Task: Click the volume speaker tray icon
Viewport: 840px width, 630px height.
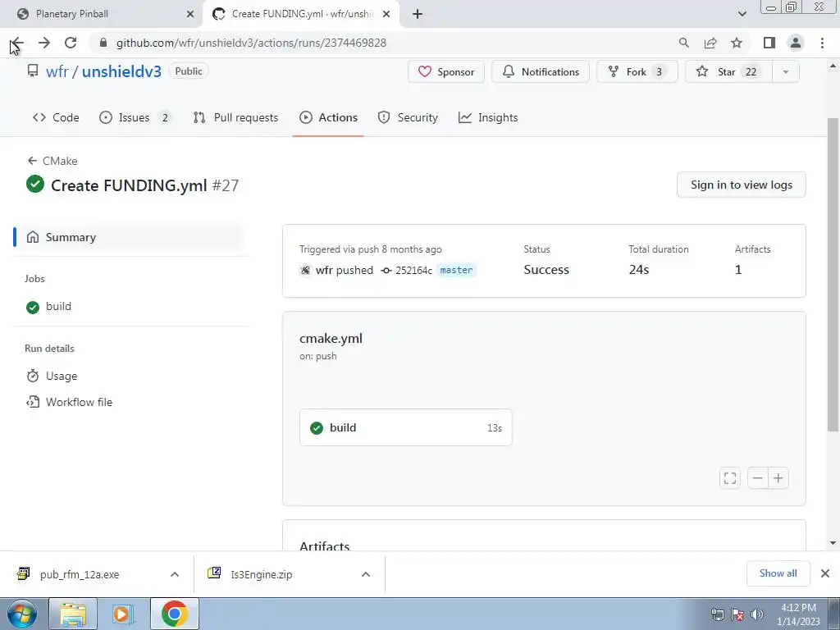Action: [757, 614]
